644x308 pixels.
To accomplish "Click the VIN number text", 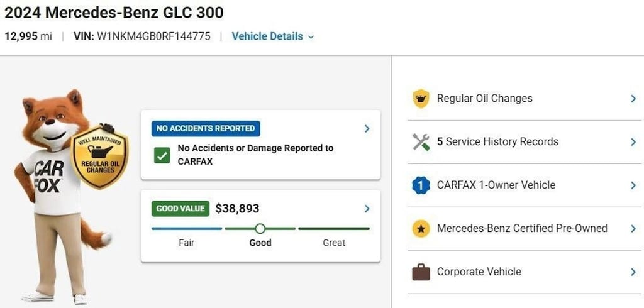I will coord(153,36).
